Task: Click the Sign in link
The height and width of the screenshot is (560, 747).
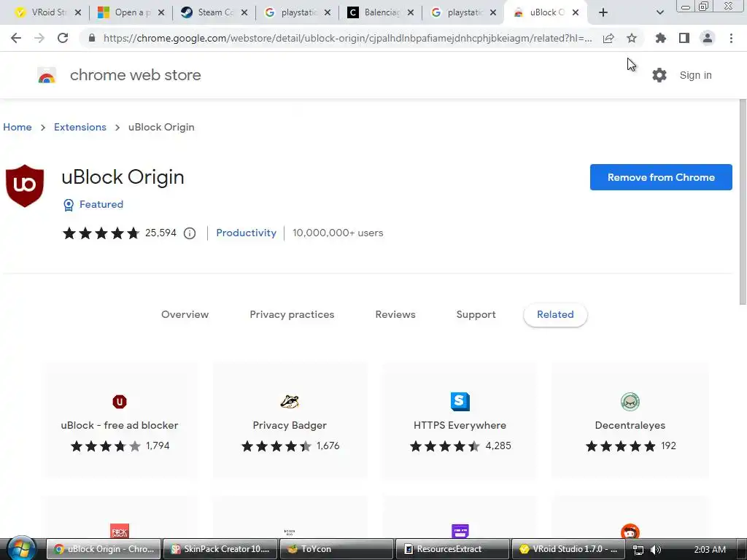Action: (x=695, y=75)
